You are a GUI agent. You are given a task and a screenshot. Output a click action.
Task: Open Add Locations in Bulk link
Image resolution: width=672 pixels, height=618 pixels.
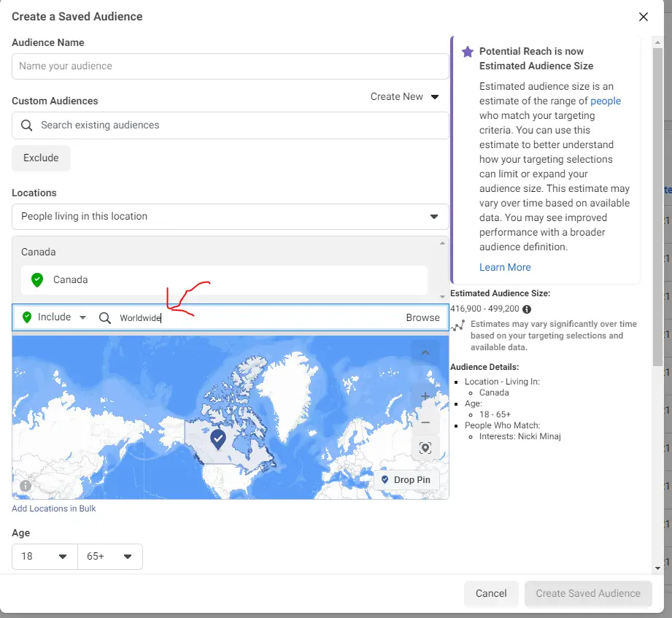53,509
